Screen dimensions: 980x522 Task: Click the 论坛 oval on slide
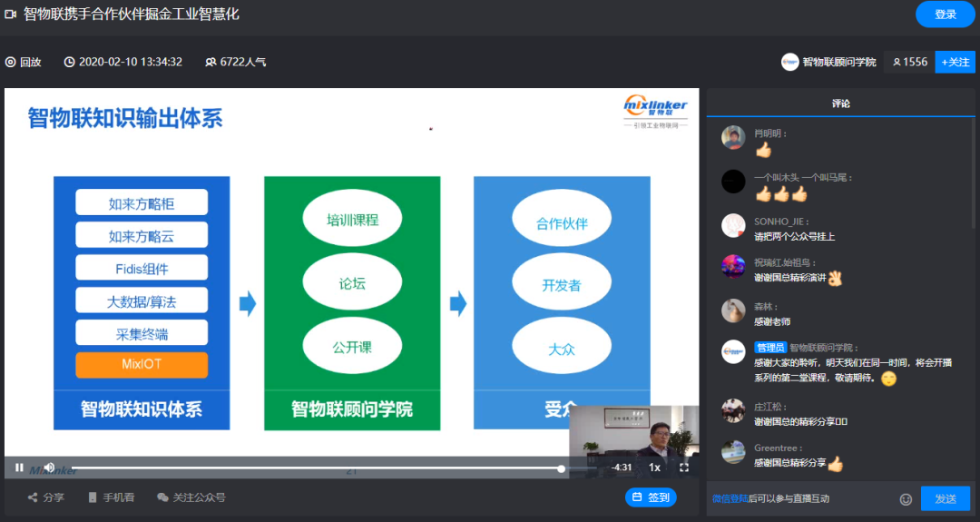pyautogui.click(x=352, y=282)
